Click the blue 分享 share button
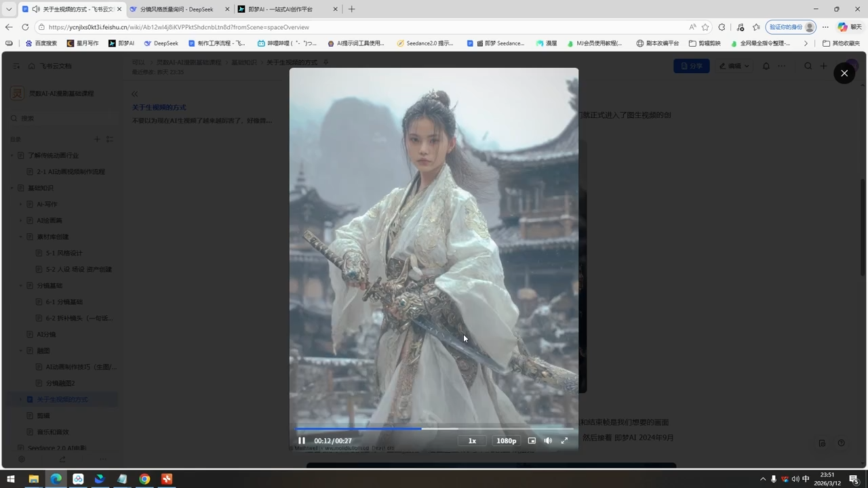 coord(691,66)
